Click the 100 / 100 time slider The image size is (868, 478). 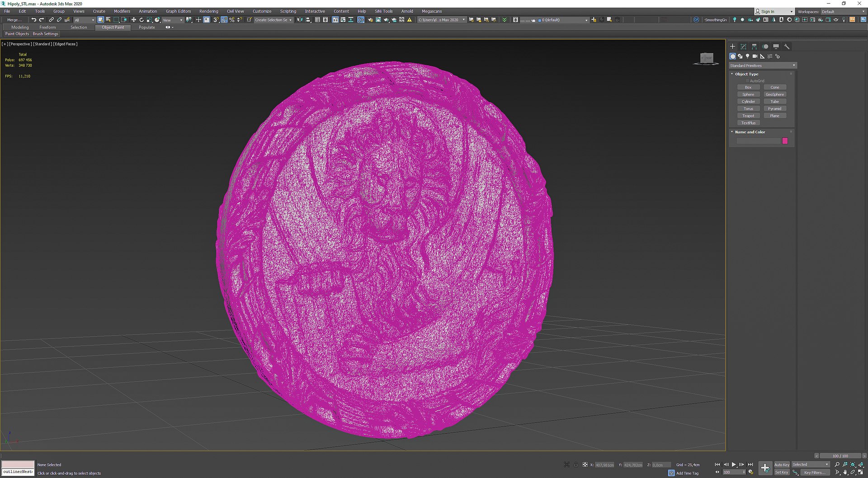840,456
